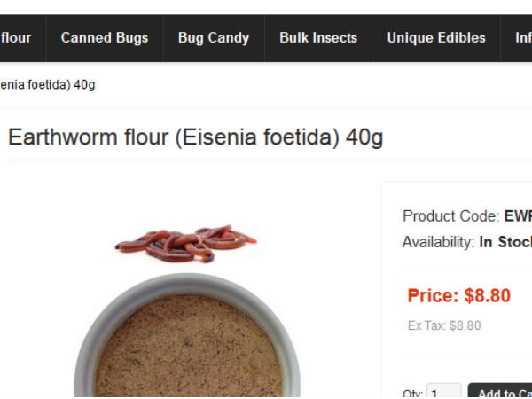Click the Ex Tax $8.80 line

pyautogui.click(x=444, y=325)
